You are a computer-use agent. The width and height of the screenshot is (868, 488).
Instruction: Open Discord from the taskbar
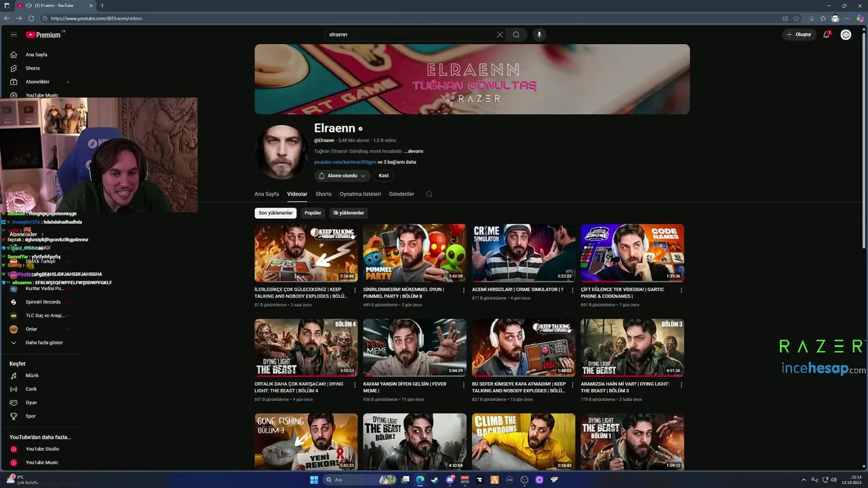coord(450,480)
